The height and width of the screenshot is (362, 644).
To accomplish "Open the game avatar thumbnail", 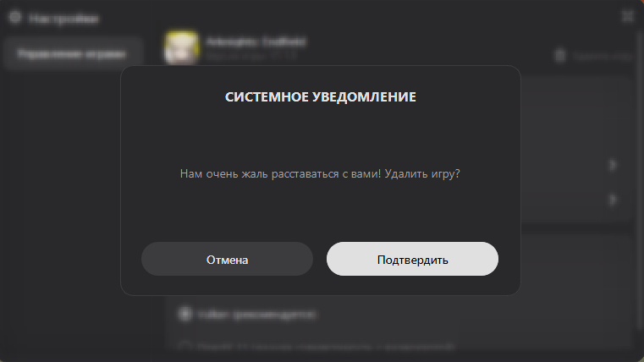I will coord(182,47).
